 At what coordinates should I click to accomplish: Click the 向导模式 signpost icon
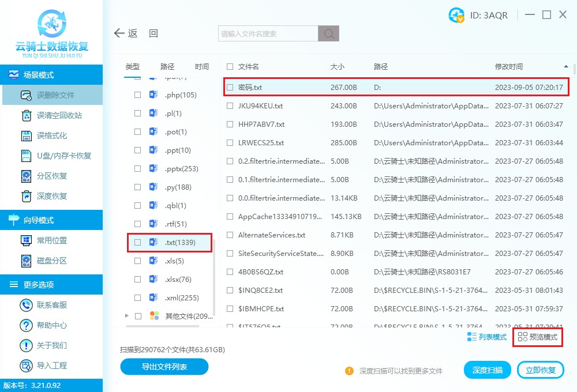[14, 220]
